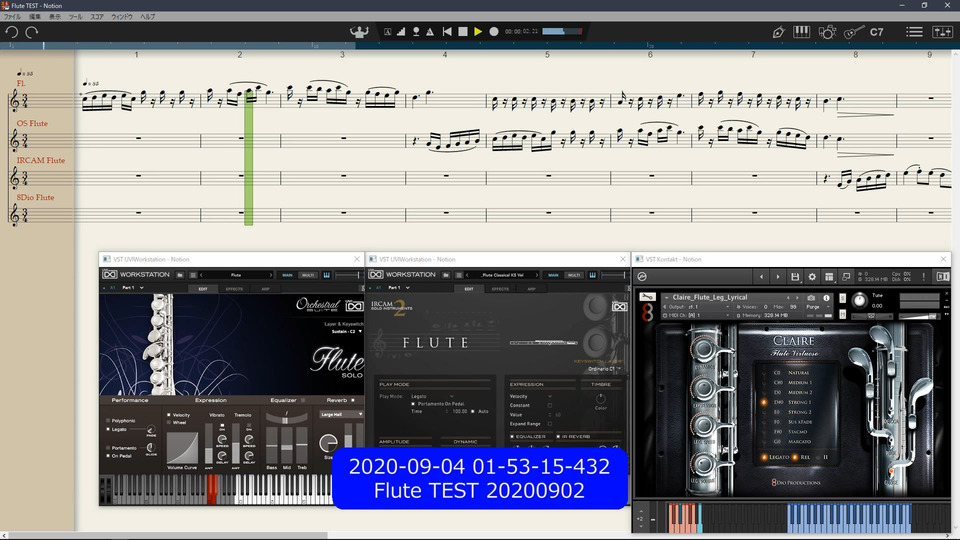Screen dimensions: 960x540
Task: Select the 8Dio Flute staff label
Action: pos(36,197)
